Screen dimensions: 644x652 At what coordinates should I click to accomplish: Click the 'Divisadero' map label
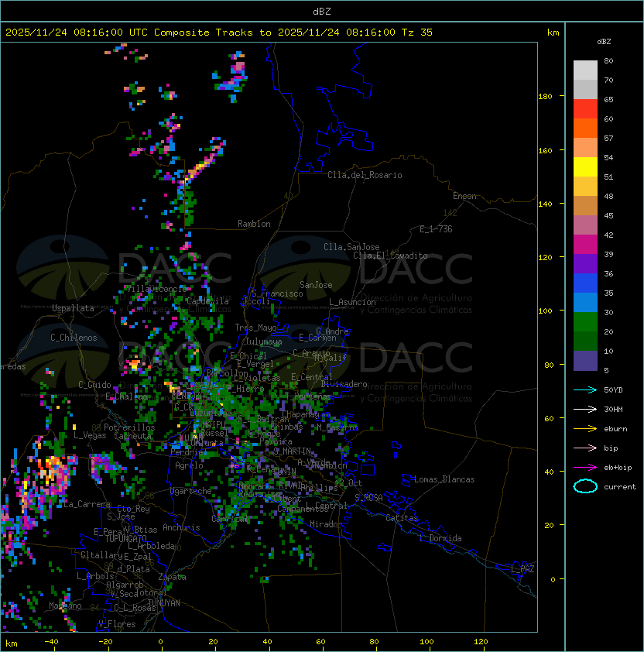pos(344,384)
